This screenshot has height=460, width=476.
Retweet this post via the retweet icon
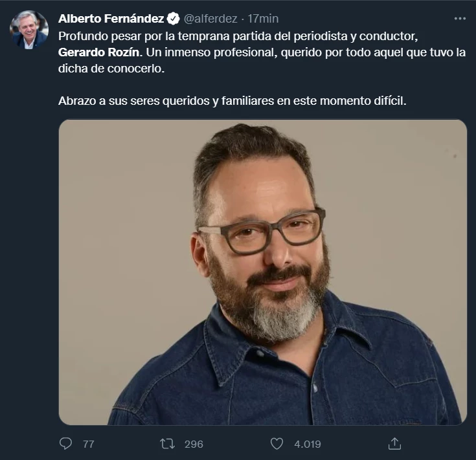pyautogui.click(x=167, y=444)
